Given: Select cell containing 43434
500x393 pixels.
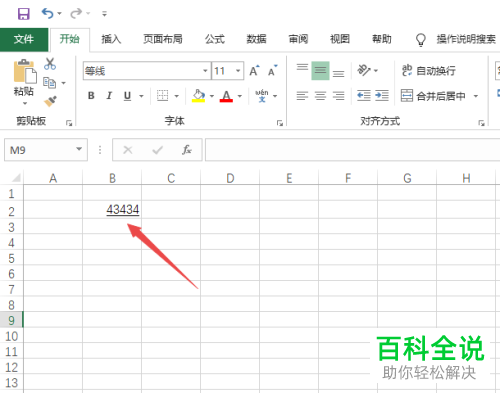Looking at the screenshot, I should click(112, 210).
